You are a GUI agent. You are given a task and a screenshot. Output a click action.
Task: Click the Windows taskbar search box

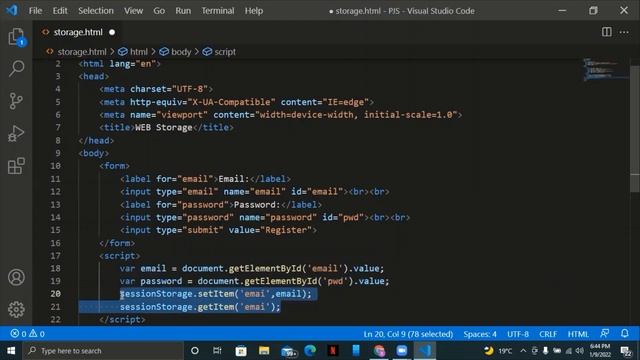pos(104,351)
